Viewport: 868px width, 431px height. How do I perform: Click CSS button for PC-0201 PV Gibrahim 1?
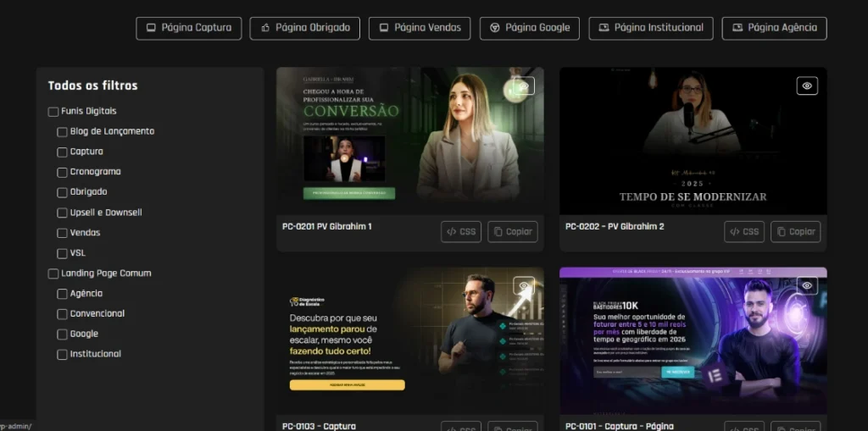[461, 232]
